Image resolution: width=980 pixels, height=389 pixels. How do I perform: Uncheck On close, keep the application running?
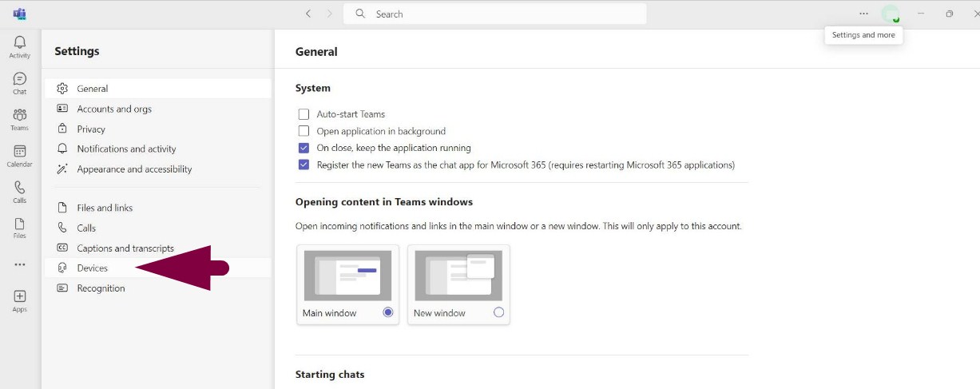304,148
